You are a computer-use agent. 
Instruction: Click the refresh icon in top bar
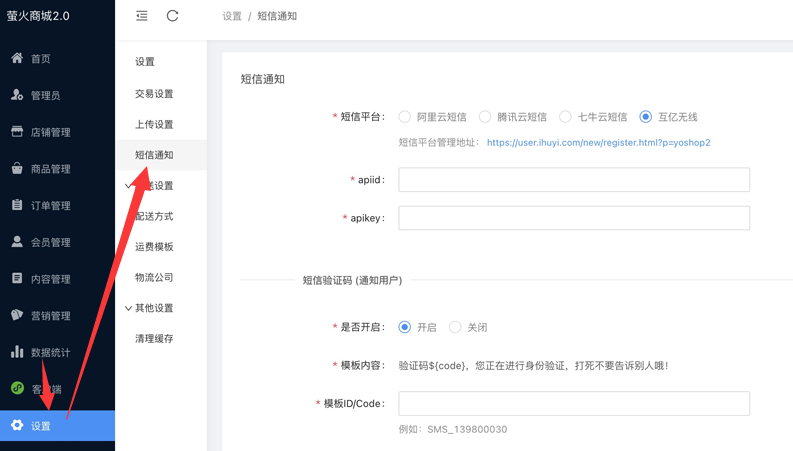172,16
